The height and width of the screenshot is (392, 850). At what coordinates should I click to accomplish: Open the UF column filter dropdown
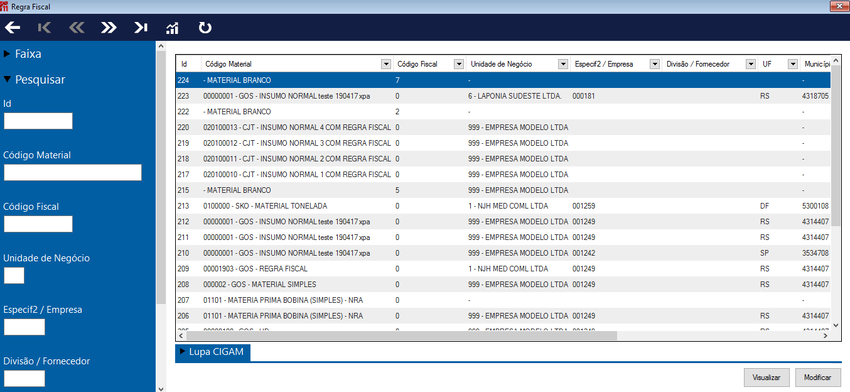point(793,64)
